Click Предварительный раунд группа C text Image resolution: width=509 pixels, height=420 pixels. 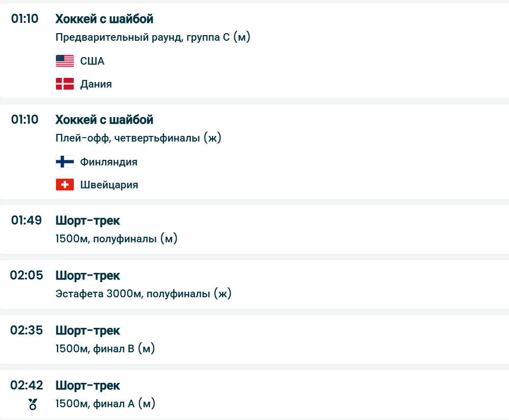153,37
